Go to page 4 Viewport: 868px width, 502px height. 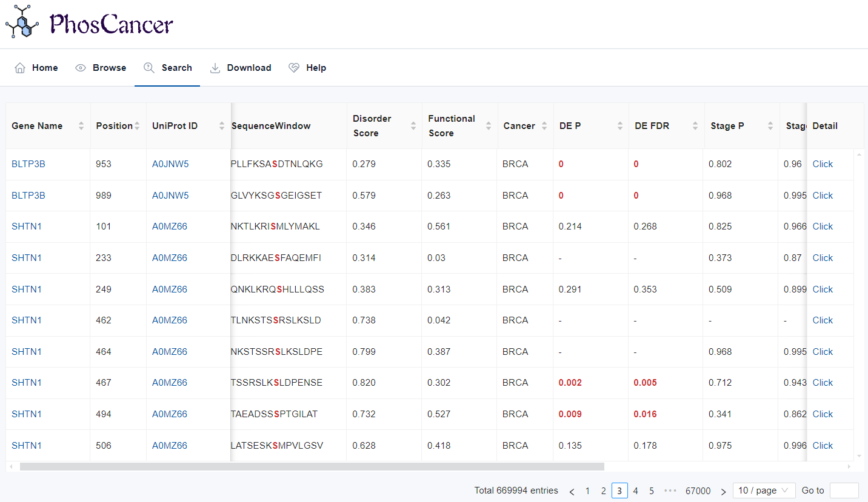[x=635, y=491]
